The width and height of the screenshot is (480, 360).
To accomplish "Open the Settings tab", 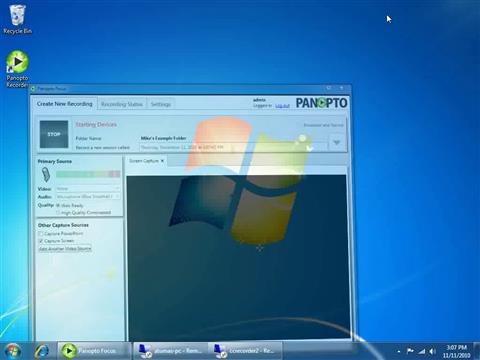I will tap(161, 104).
